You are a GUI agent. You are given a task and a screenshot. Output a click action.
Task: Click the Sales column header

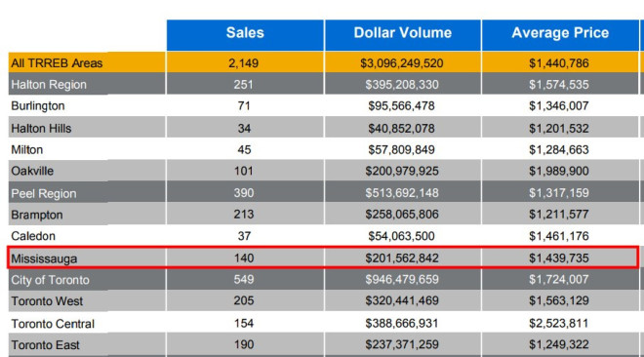[x=245, y=33]
